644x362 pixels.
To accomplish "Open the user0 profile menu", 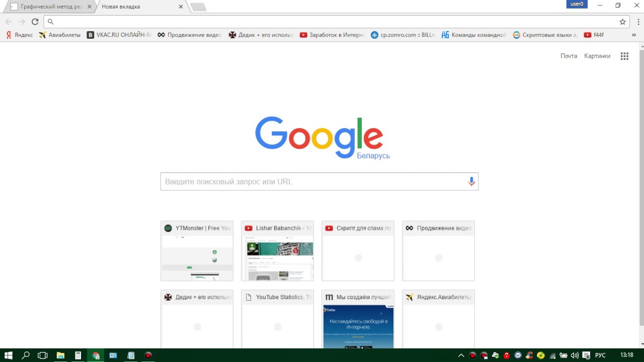I will coord(577,4).
